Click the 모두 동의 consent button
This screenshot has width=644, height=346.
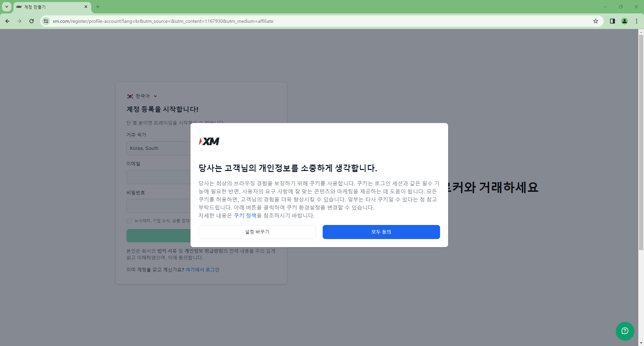coord(381,232)
